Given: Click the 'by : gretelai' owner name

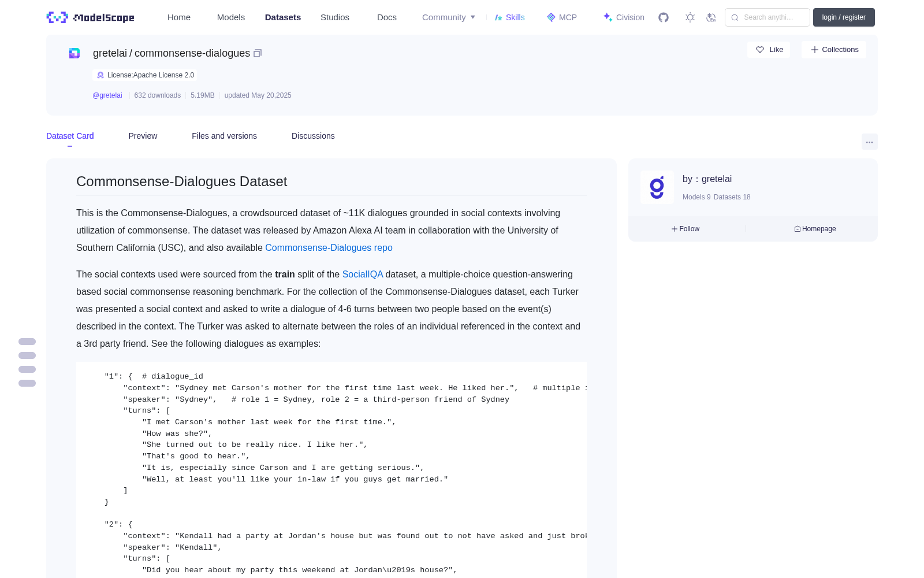Looking at the screenshot, I should pos(707,179).
